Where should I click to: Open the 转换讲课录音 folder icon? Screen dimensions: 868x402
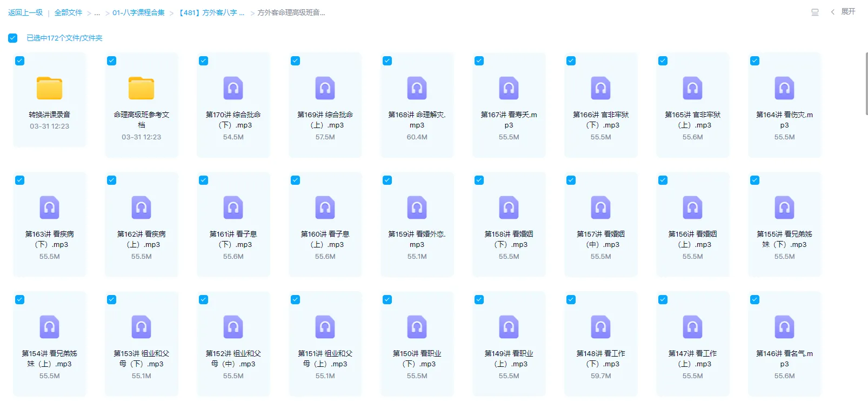pyautogui.click(x=49, y=88)
